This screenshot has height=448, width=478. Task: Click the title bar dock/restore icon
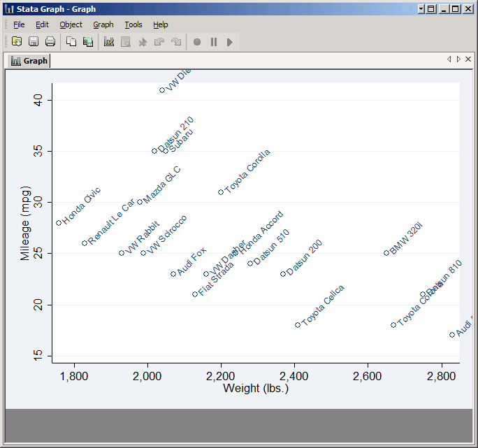431,9
